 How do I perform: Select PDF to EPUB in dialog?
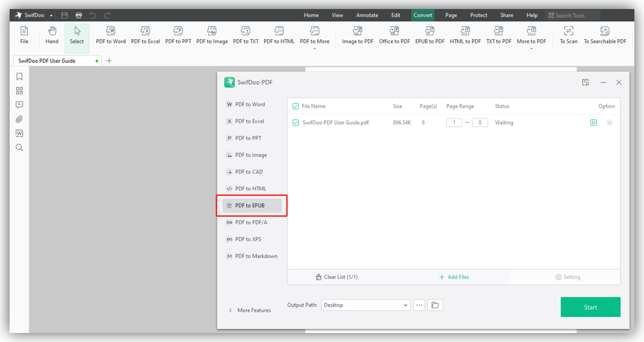pyautogui.click(x=252, y=205)
